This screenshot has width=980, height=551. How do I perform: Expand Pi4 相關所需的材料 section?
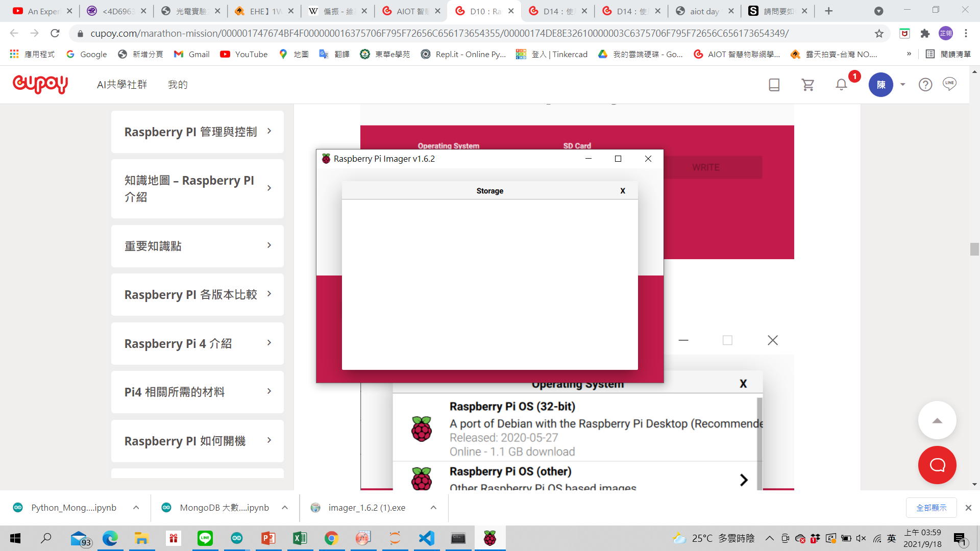198,392
